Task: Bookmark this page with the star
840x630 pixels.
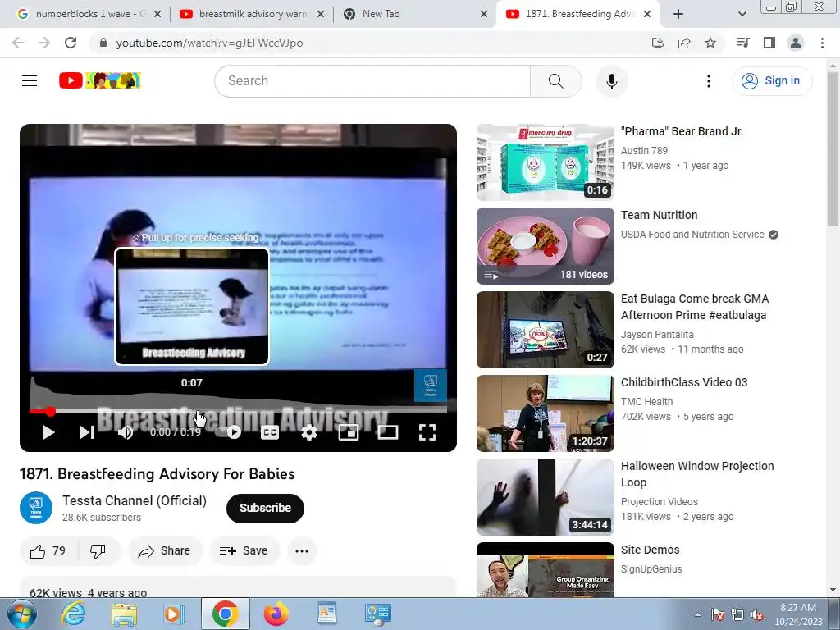Action: pos(710,43)
